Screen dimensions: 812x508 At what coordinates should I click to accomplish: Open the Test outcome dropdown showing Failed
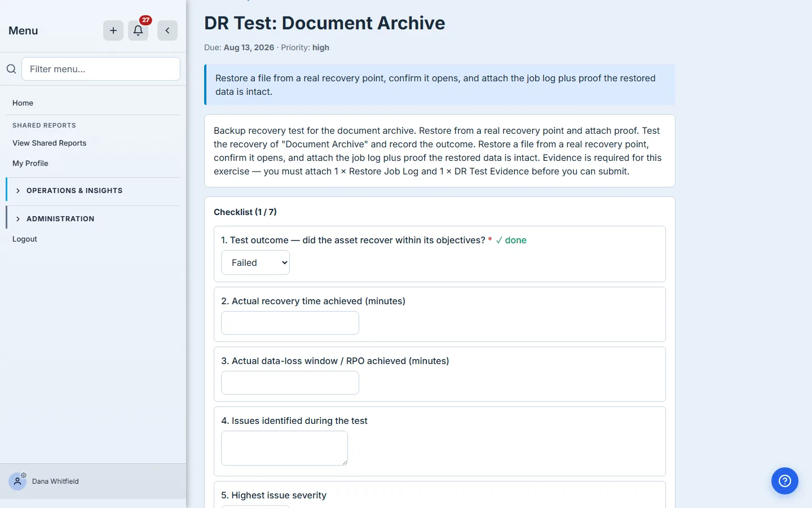pyautogui.click(x=255, y=262)
